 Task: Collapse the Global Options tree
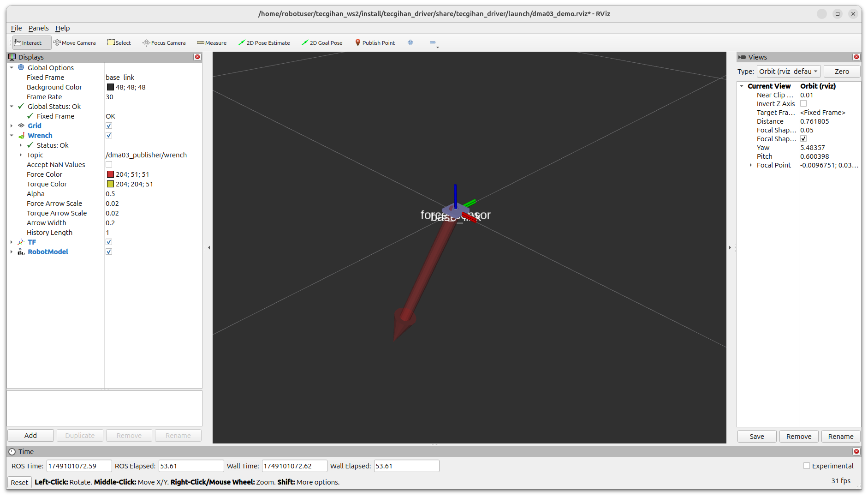point(11,67)
